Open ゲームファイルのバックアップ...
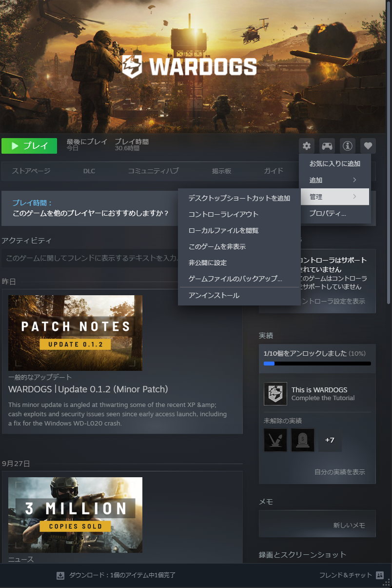The width and height of the screenshot is (392, 588). click(239, 279)
